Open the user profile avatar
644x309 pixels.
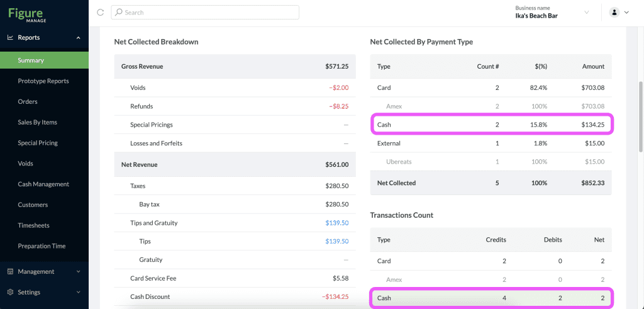coord(614,13)
